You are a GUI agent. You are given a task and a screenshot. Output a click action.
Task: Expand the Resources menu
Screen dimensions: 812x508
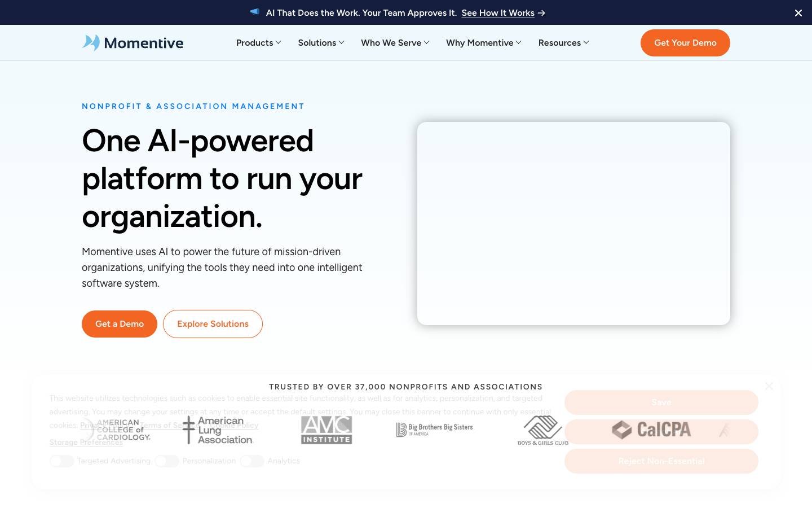coord(564,43)
